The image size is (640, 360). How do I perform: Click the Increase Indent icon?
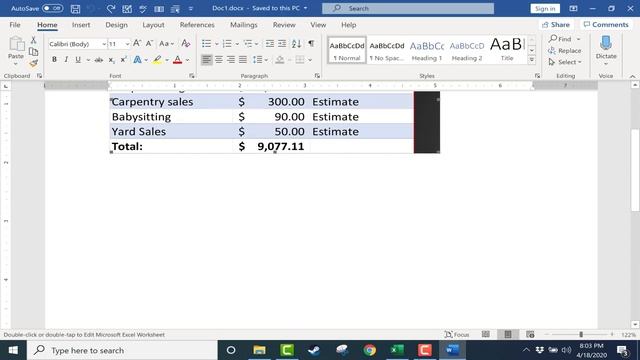click(282, 43)
